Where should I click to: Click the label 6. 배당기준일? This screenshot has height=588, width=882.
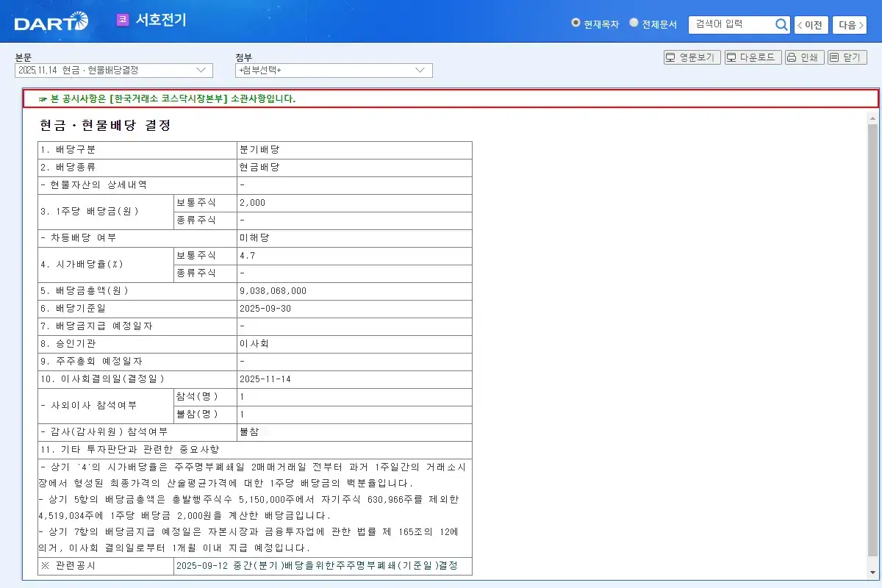pyautogui.click(x=74, y=309)
